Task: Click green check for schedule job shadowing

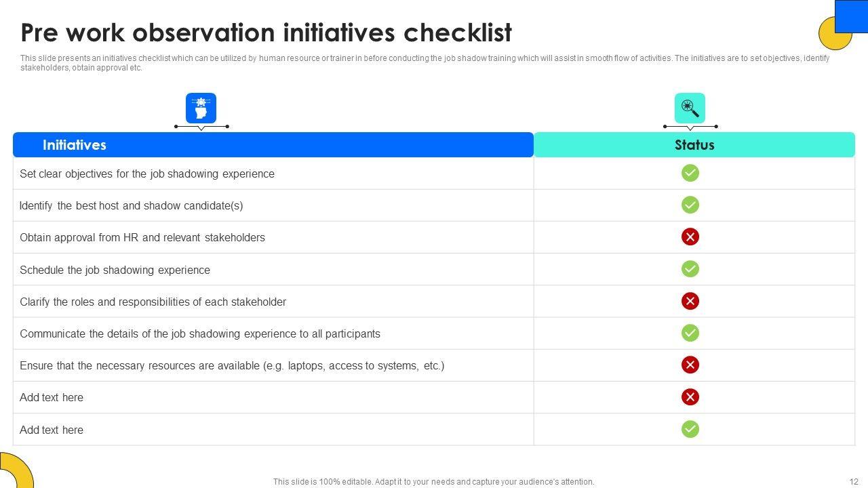Action: tap(690, 269)
